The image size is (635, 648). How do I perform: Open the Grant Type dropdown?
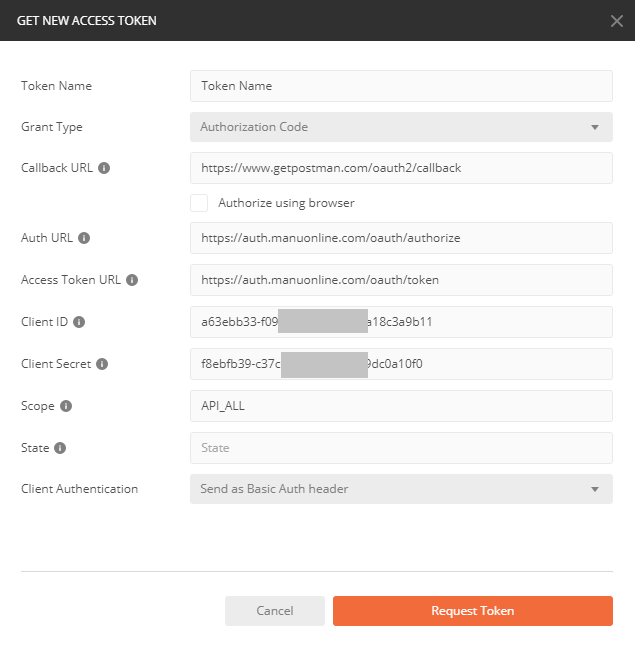(x=401, y=127)
